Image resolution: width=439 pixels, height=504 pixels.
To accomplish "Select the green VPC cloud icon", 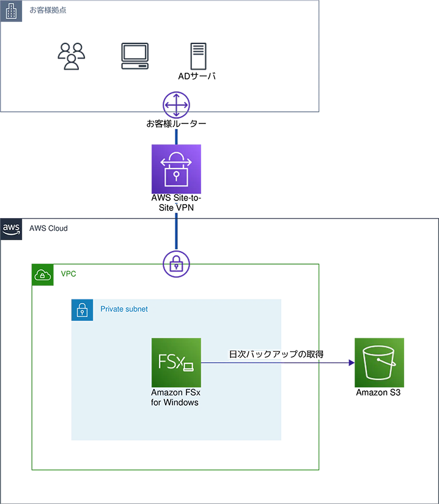I will coord(43,275).
